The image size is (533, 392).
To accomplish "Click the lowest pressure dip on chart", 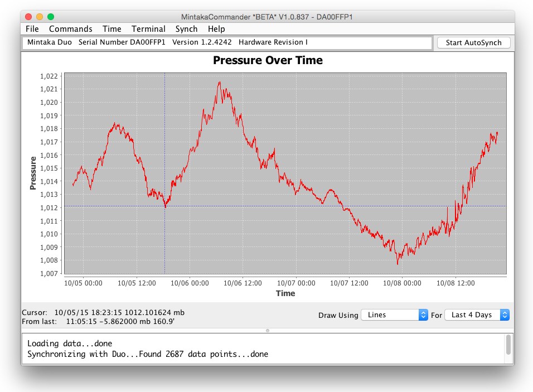I will (398, 263).
